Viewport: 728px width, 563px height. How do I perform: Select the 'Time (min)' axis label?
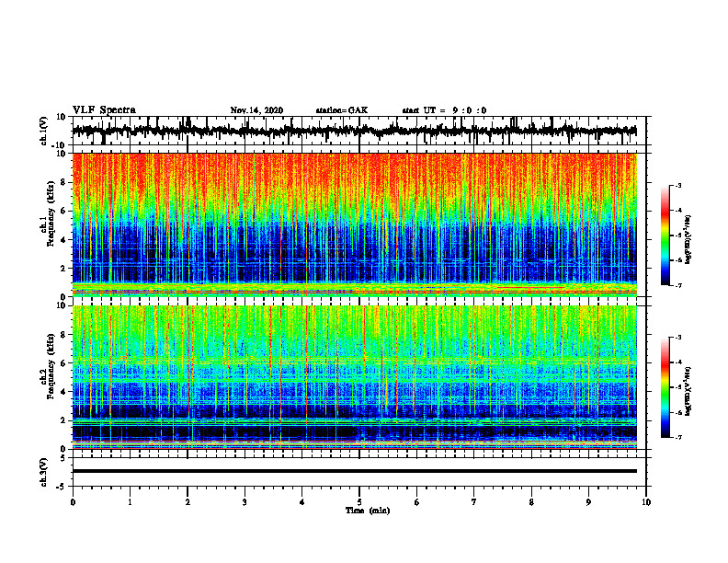(x=368, y=511)
